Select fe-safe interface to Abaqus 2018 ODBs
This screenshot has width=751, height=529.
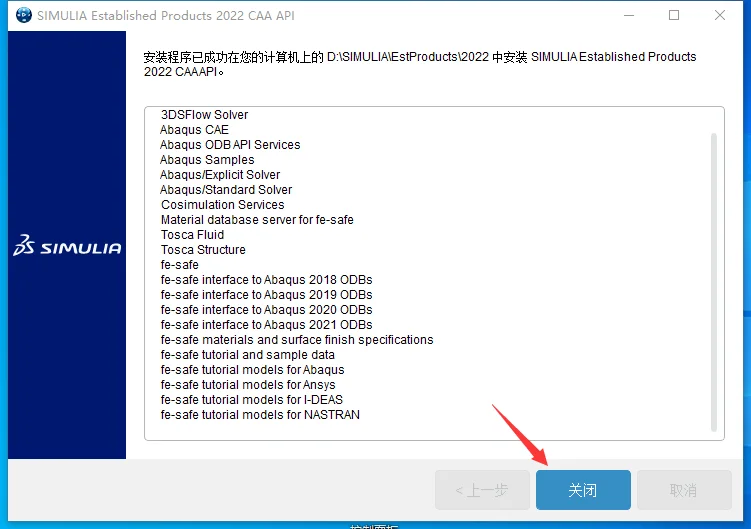click(x=266, y=280)
